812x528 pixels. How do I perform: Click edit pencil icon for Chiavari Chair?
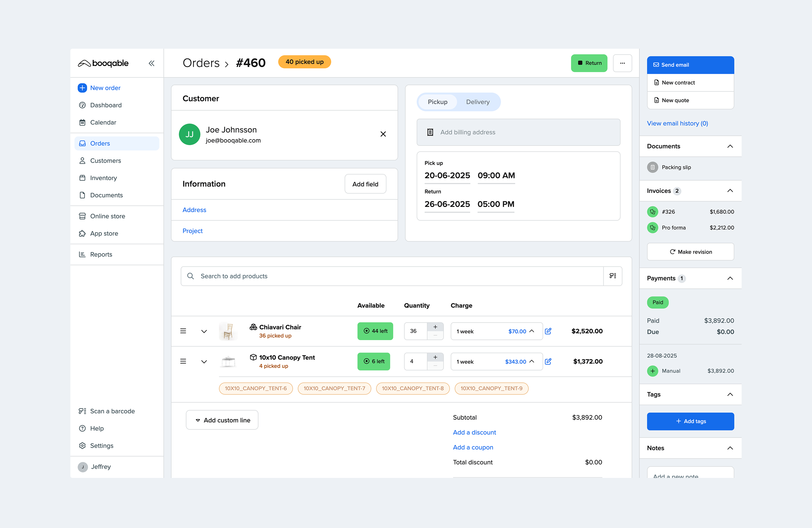pyautogui.click(x=548, y=331)
